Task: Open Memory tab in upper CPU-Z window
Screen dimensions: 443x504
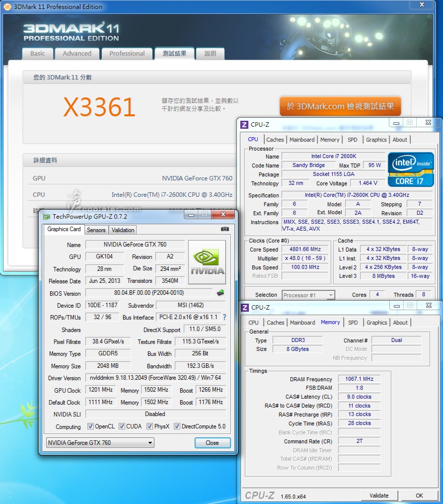Action: (330, 140)
